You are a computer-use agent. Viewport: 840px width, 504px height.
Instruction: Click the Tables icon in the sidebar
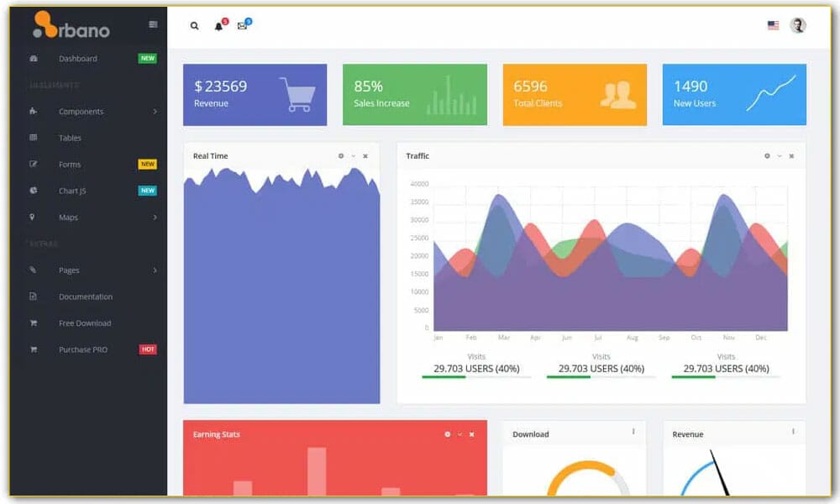pyautogui.click(x=31, y=138)
